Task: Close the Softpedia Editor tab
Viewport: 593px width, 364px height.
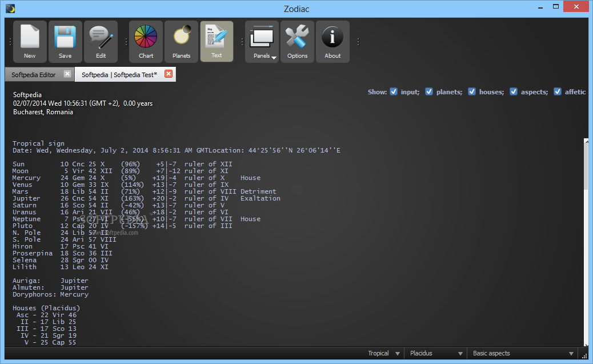Action: tap(67, 74)
